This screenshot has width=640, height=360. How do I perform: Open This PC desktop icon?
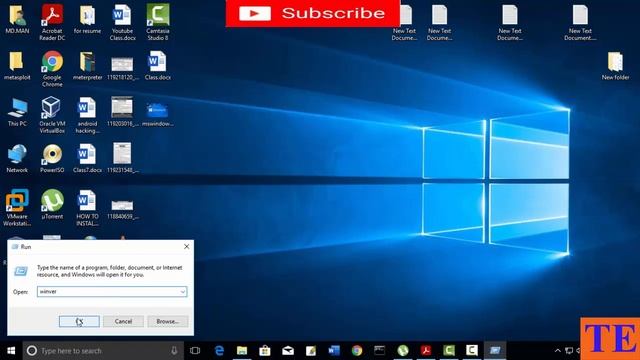17,113
